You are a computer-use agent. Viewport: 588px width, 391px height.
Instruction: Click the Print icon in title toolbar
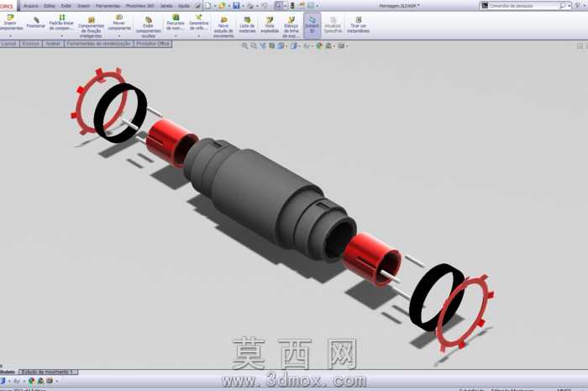point(250,6)
